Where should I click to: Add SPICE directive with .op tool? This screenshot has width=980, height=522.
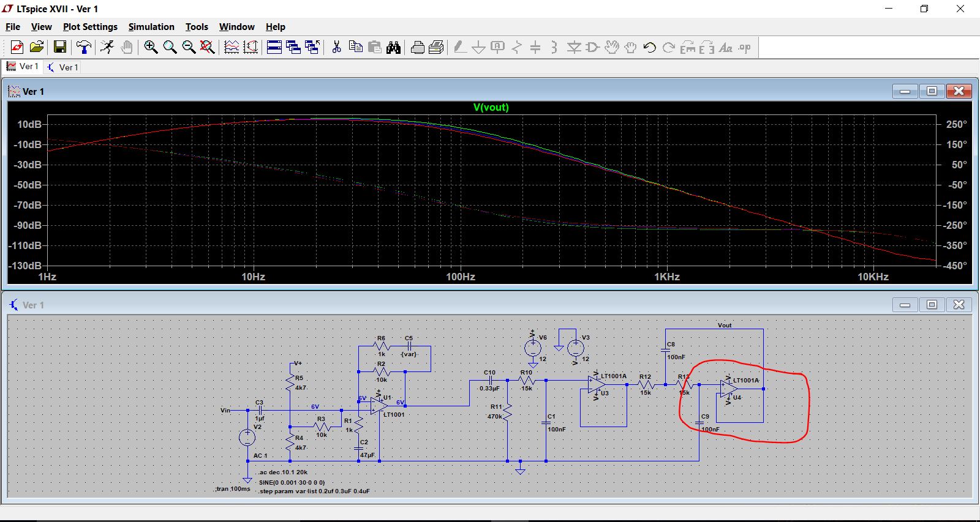coord(745,47)
